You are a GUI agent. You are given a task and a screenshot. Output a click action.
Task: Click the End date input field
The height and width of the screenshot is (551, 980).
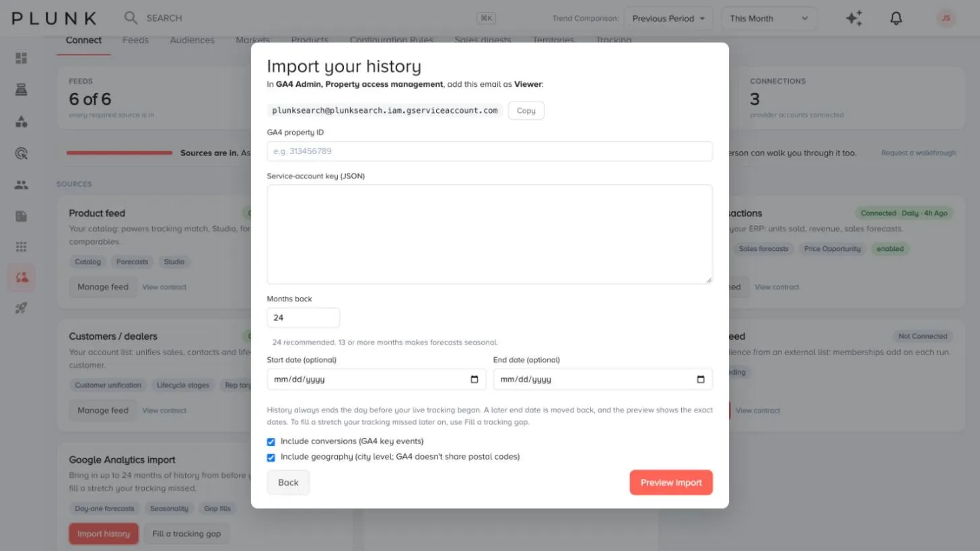[602, 379]
